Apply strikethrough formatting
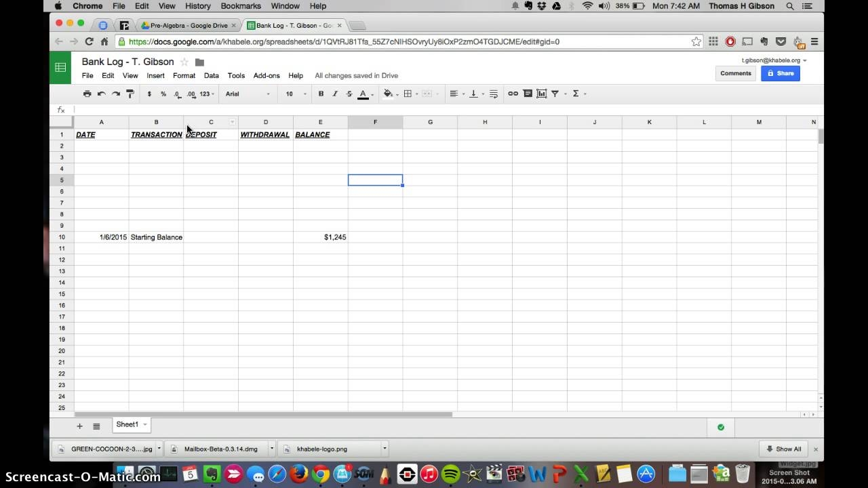The height and width of the screenshot is (488, 868). (x=349, y=94)
